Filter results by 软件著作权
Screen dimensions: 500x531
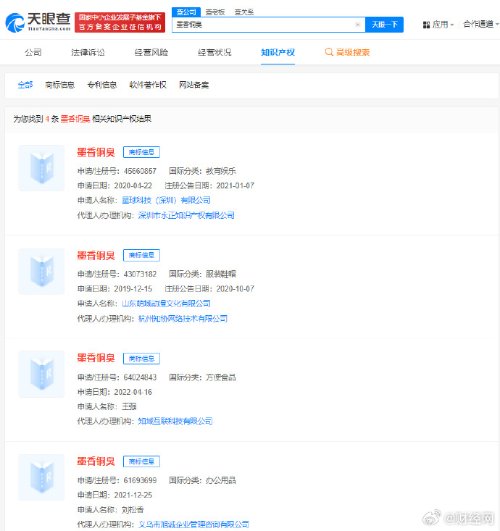pyautogui.click(x=148, y=85)
